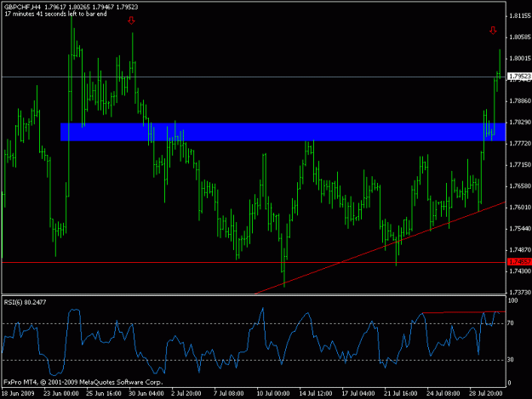
Task: Click the 1.73730 price axis label
Action: [520, 292]
